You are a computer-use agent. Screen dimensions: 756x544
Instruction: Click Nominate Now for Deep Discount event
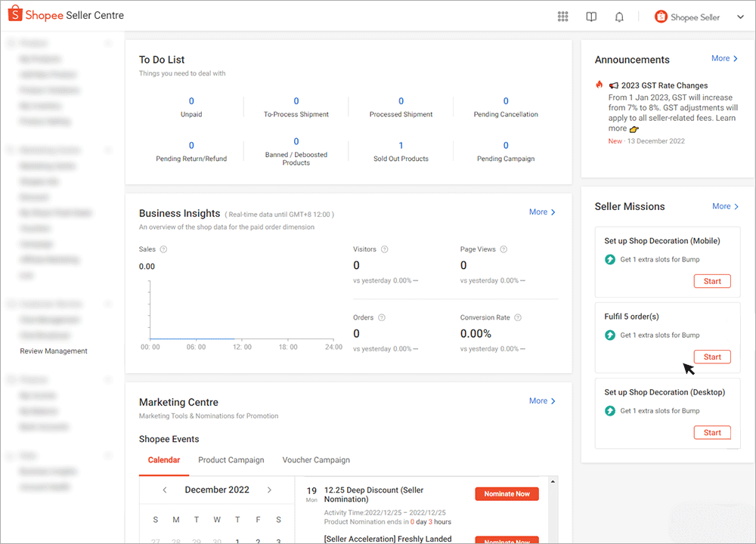[x=507, y=493]
